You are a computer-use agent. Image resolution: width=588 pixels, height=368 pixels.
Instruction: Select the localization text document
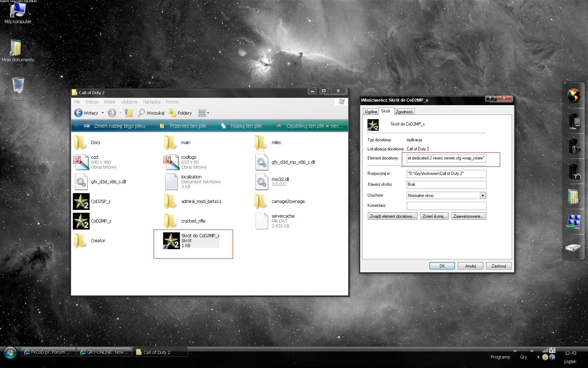pyautogui.click(x=192, y=182)
